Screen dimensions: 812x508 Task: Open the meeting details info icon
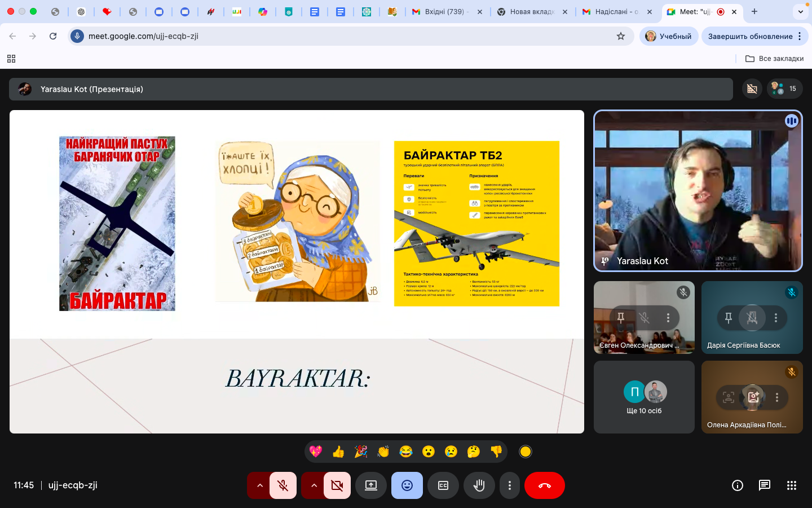pos(737,485)
